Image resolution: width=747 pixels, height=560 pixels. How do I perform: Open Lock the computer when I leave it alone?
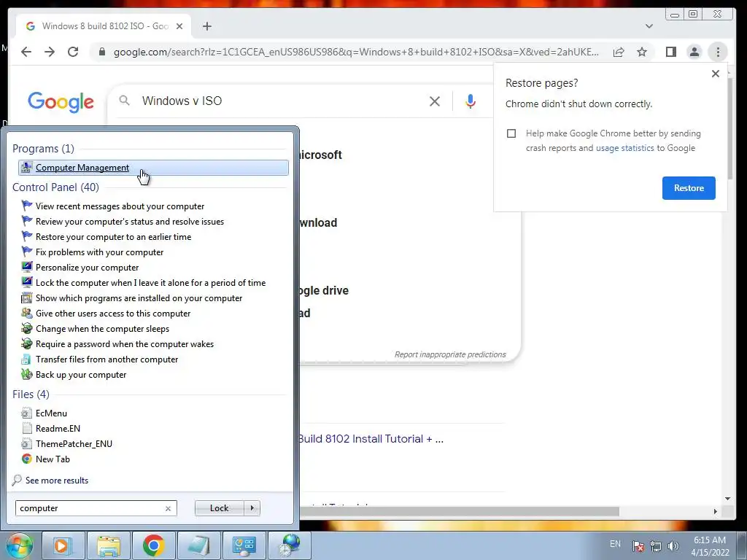point(150,282)
